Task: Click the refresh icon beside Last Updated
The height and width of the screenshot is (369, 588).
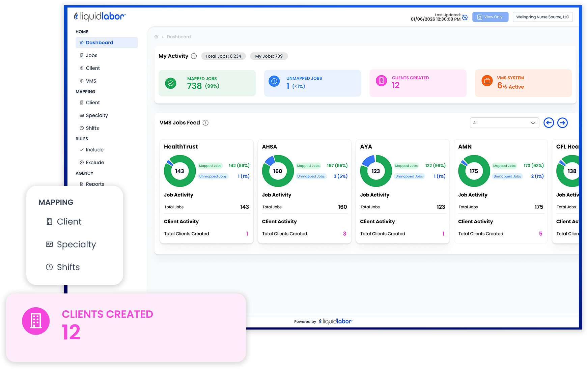Action: pyautogui.click(x=465, y=18)
